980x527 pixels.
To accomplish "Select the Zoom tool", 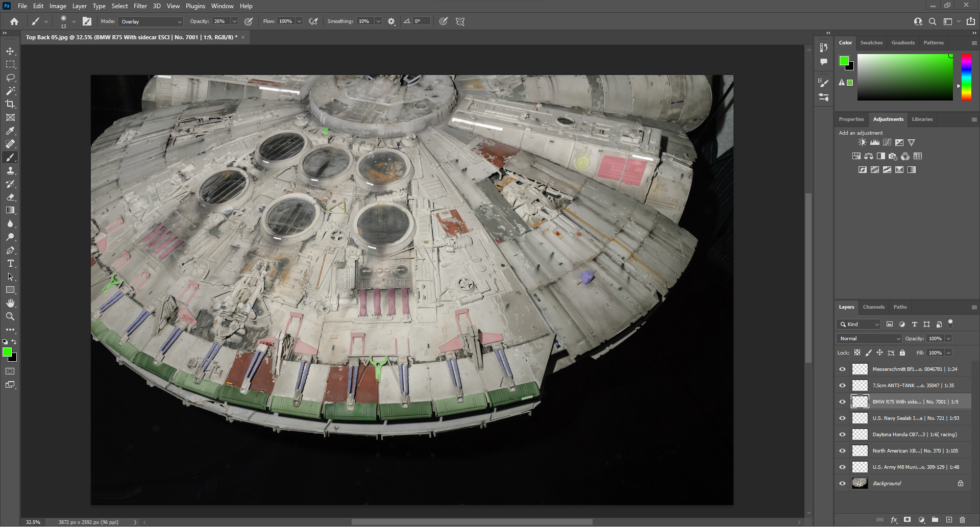I will pyautogui.click(x=10, y=316).
